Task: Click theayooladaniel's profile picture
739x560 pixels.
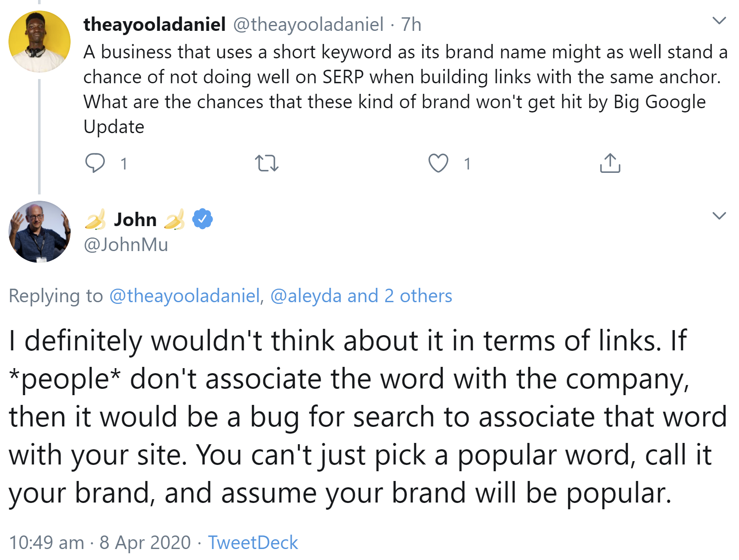Action: coord(40,41)
